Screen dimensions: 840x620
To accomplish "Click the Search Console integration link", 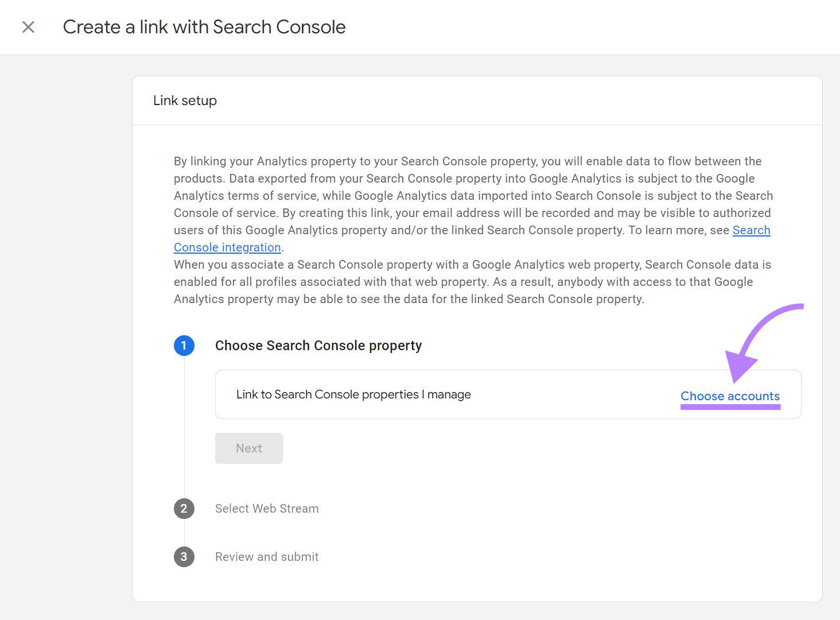I will click(x=227, y=247).
